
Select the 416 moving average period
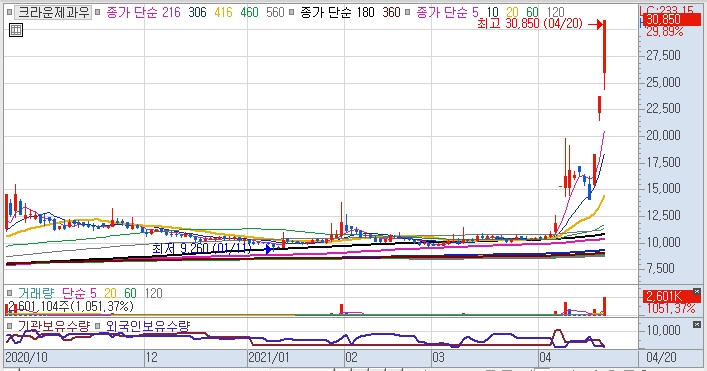223,12
